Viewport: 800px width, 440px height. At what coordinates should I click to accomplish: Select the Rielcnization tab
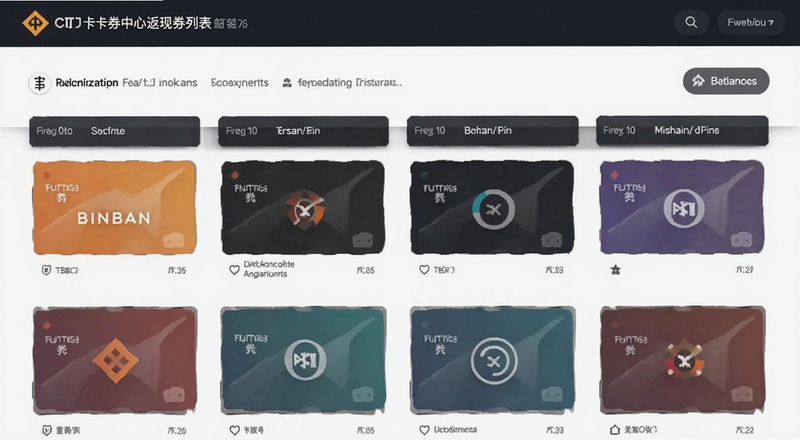[x=87, y=83]
